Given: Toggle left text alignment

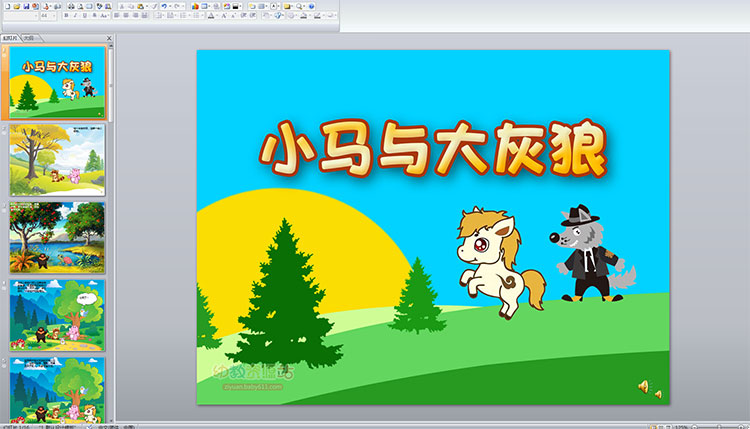Looking at the screenshot, I should (x=116, y=16).
